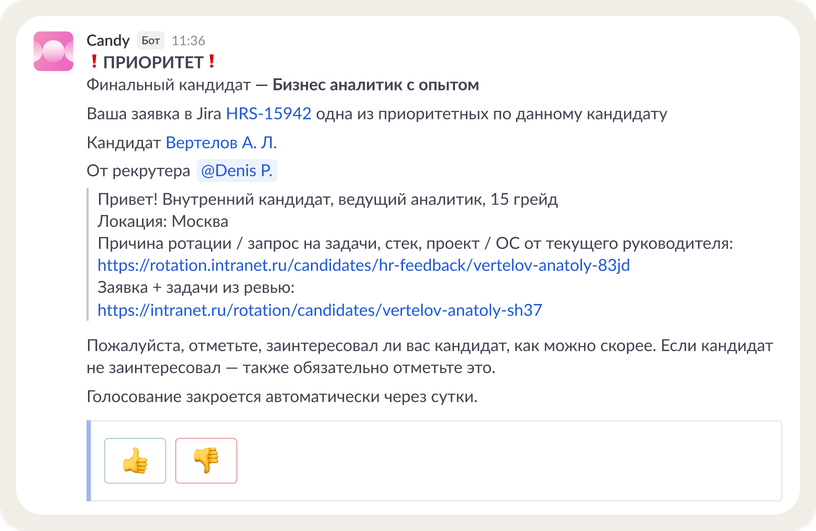Screen dimensions: 816x531
Task: Click the quoted line starting with Привет!
Action: 328,198
